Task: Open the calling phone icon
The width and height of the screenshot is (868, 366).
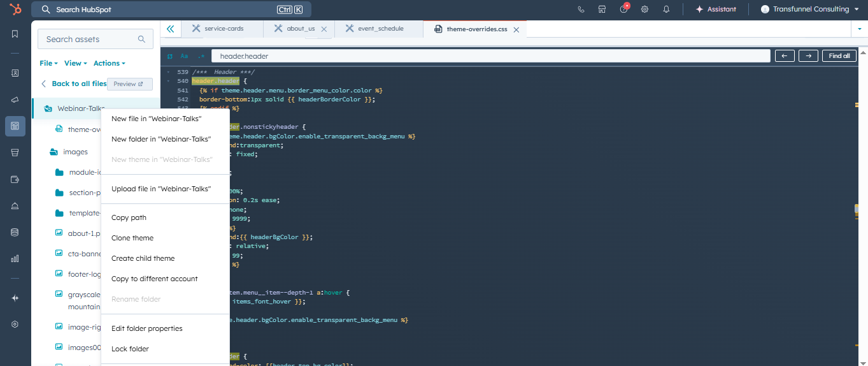Action: click(x=581, y=10)
